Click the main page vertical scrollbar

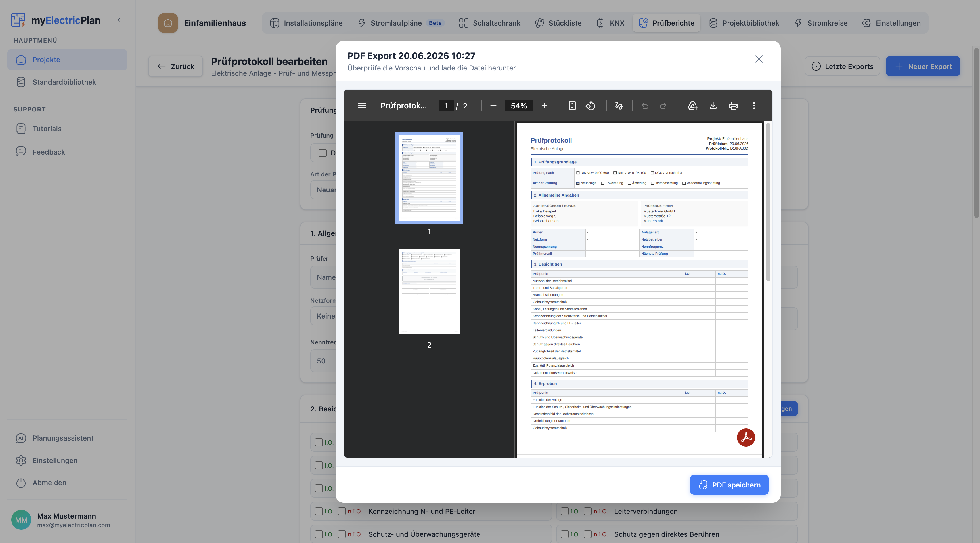tap(976, 133)
